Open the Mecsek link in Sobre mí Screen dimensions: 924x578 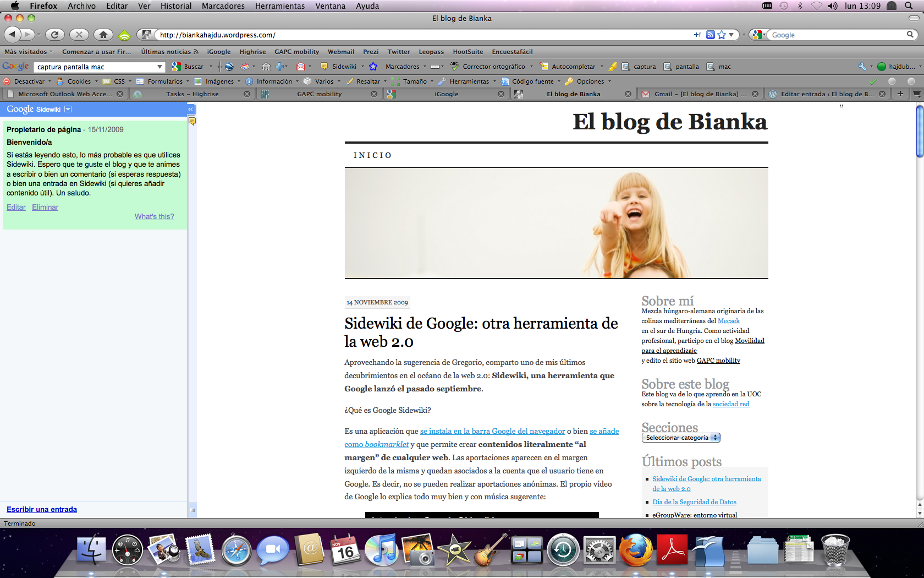[x=728, y=321]
